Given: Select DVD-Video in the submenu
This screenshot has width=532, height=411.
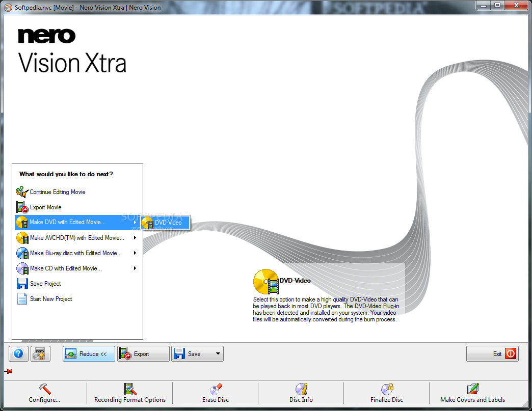Looking at the screenshot, I should (x=165, y=223).
